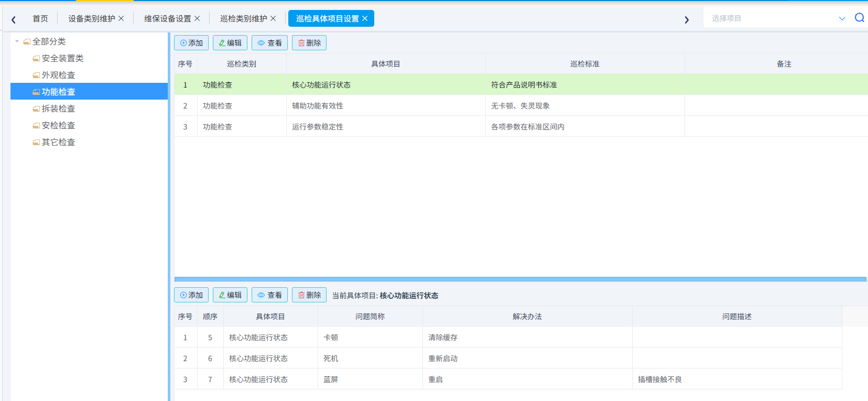Click 编辑 in the lower toolbar
This screenshot has height=401, width=868.
point(230,295)
